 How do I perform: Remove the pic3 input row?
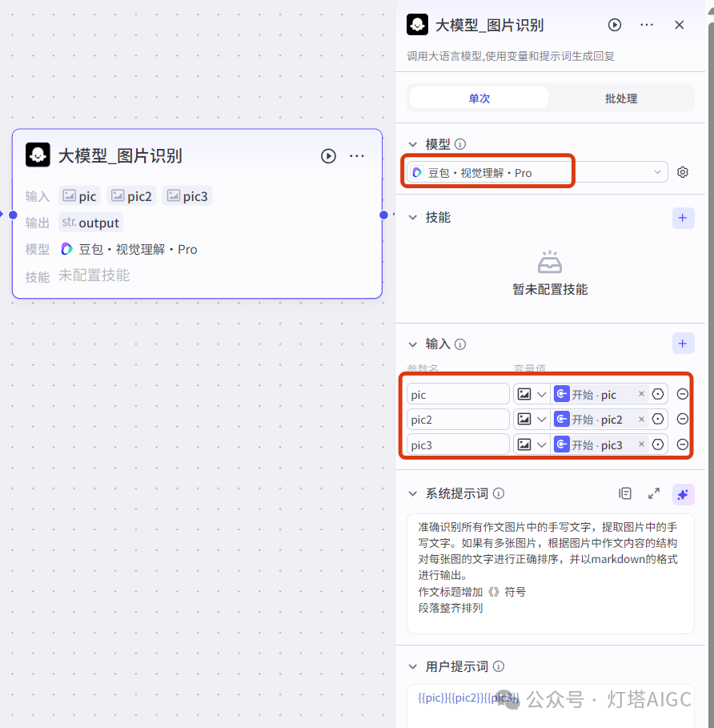click(x=683, y=444)
